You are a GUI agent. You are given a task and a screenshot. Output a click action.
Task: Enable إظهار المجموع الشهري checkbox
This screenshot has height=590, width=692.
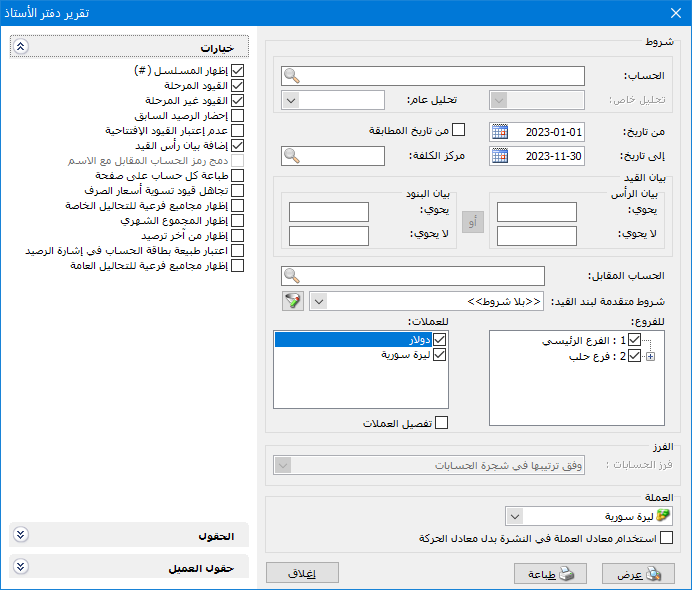(x=237, y=221)
